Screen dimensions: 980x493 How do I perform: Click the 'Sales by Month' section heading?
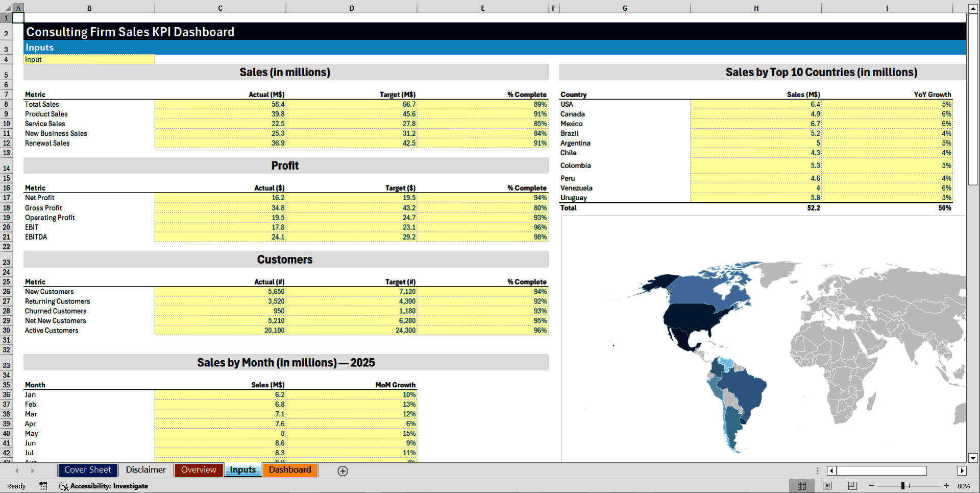[286, 363]
